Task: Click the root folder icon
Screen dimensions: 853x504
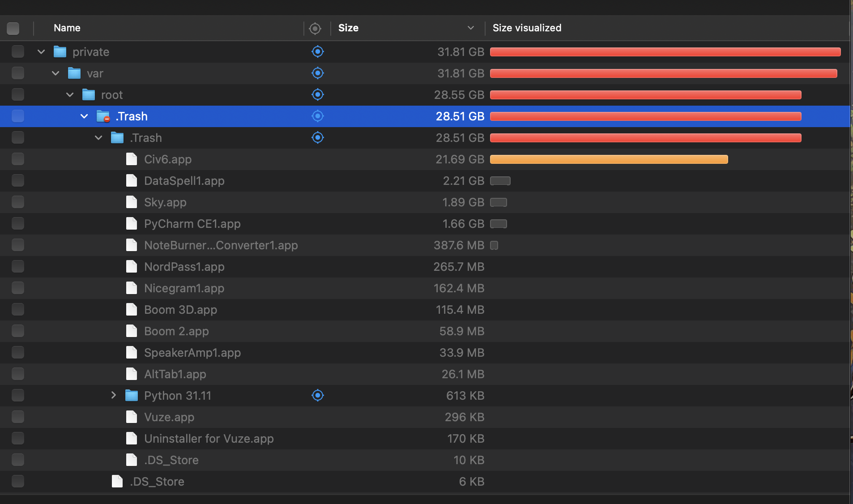Action: point(89,95)
